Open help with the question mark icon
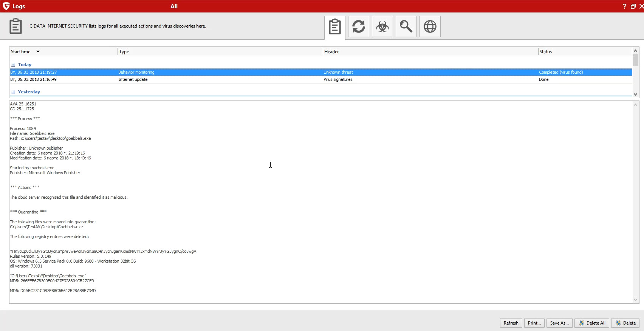This screenshot has width=644, height=331. click(624, 6)
